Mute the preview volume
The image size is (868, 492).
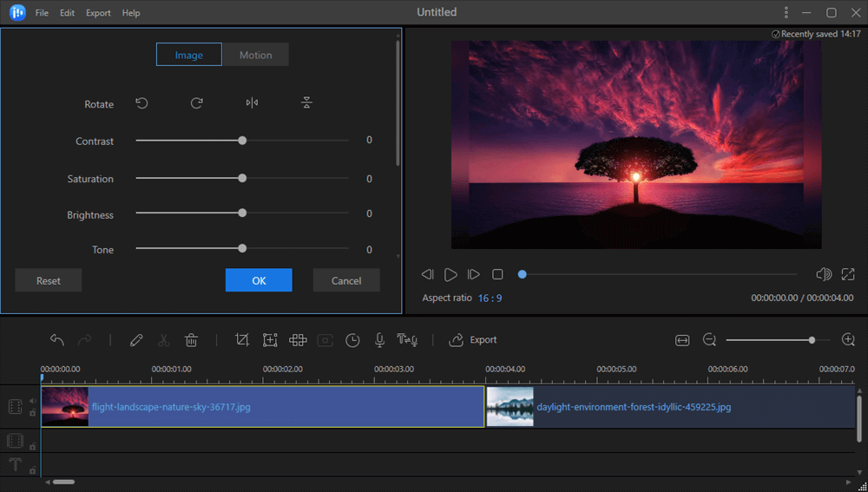pyautogui.click(x=824, y=274)
